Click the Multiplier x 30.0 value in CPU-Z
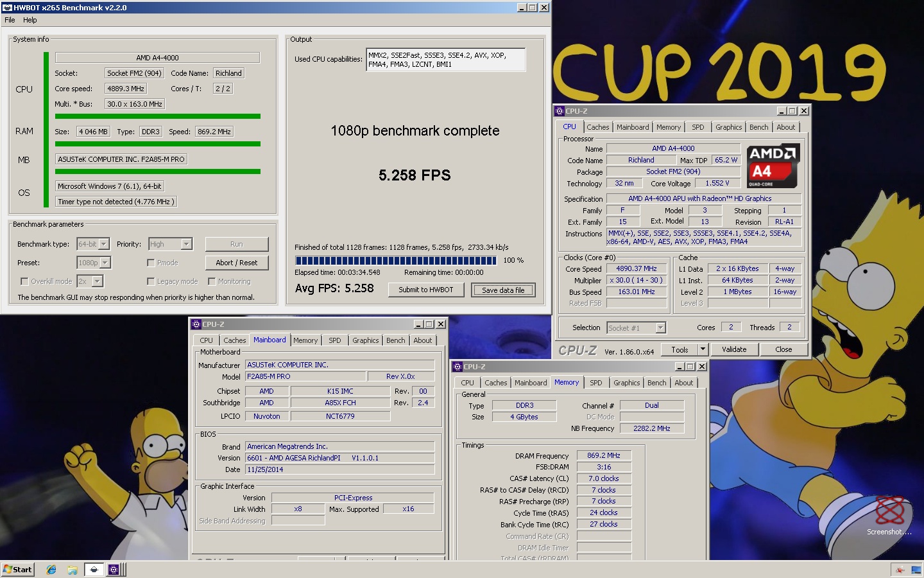Screen dimensions: 924x578 (x=636, y=280)
